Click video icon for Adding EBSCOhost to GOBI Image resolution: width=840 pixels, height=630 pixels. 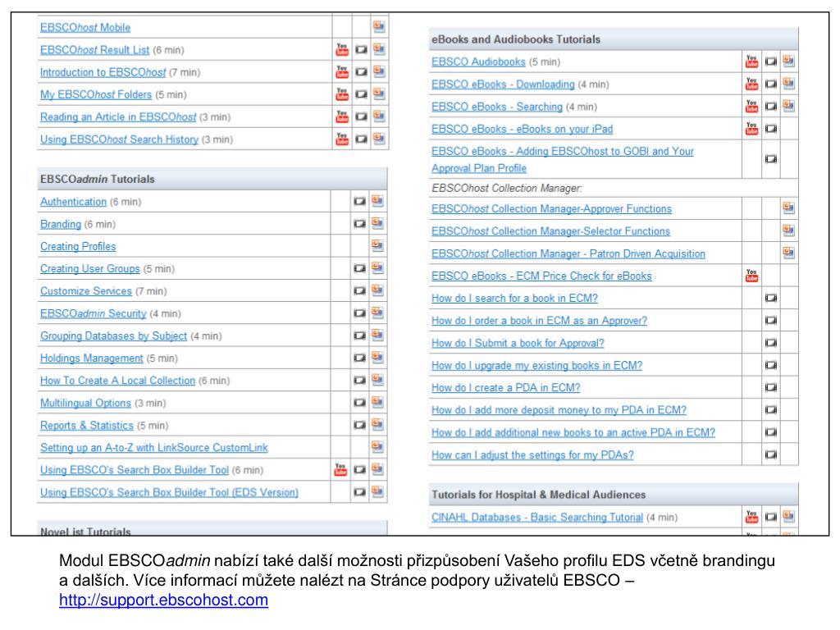(771, 159)
